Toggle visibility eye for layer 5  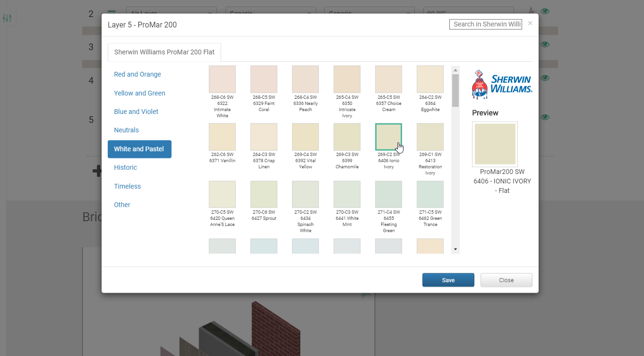coord(545,117)
